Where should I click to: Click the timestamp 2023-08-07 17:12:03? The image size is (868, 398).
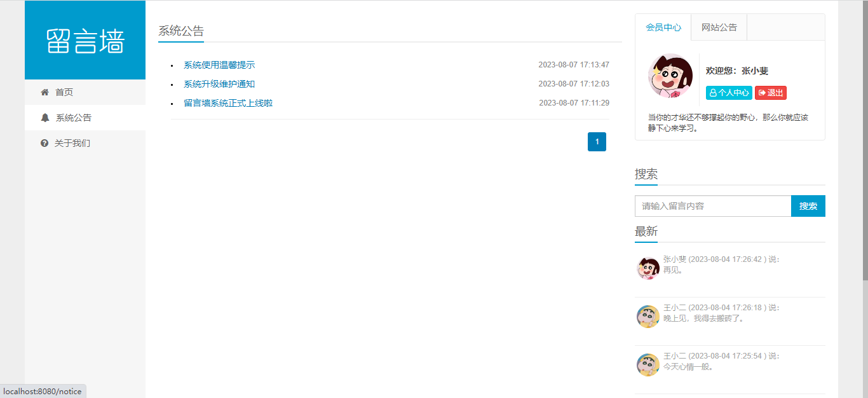click(x=574, y=84)
